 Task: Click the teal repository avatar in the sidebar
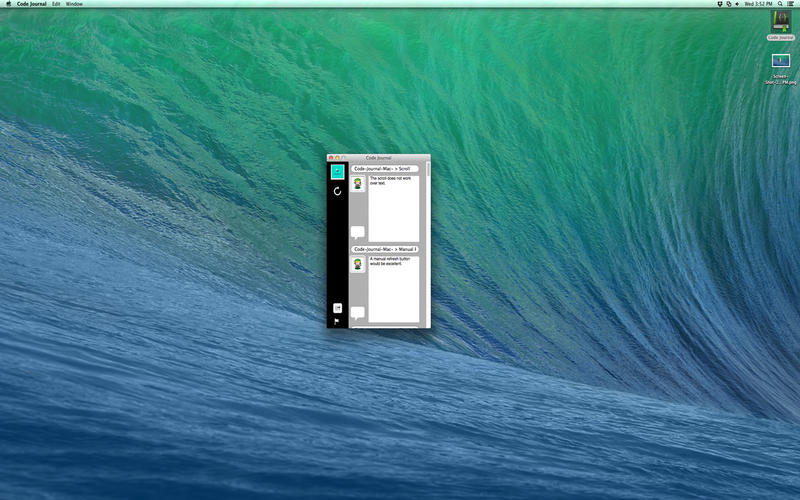[x=337, y=172]
